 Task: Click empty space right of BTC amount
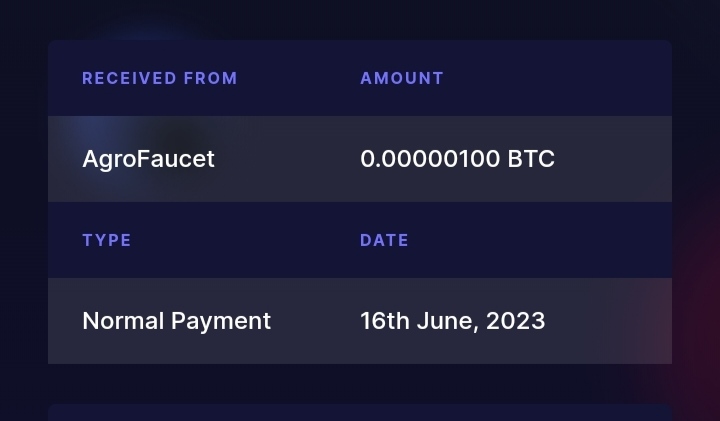point(613,159)
